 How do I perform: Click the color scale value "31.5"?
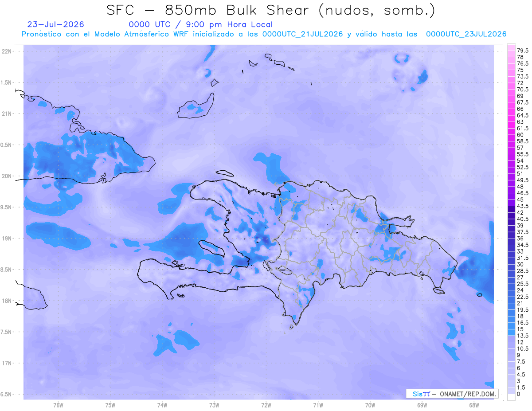[x=523, y=258]
